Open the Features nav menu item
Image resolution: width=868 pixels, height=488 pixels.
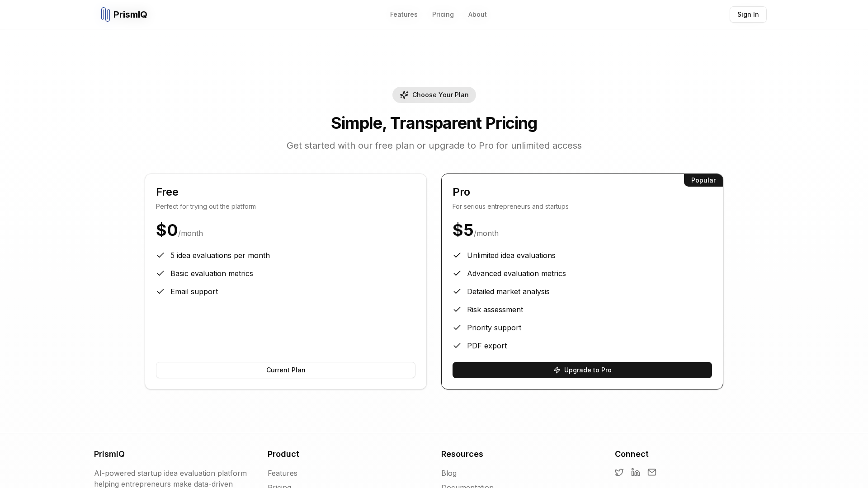[x=403, y=14]
